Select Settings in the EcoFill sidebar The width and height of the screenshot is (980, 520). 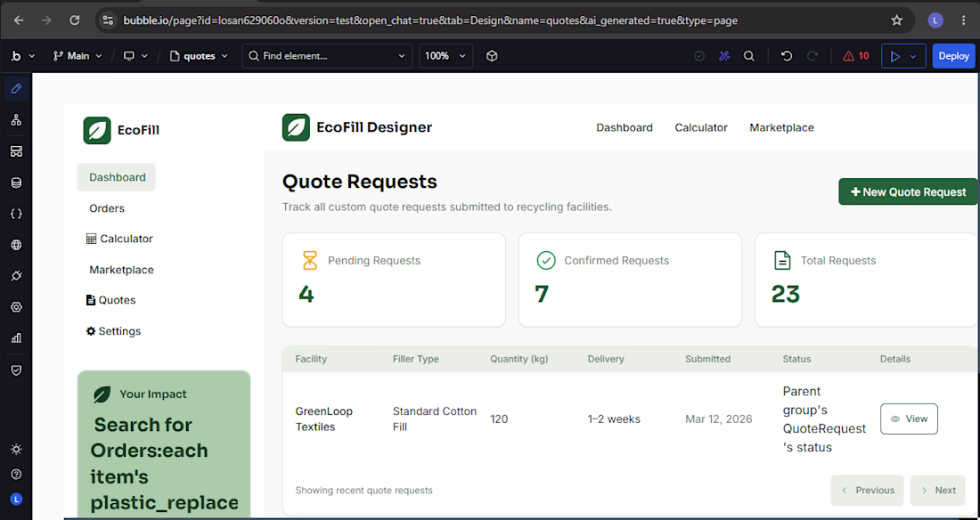(x=113, y=331)
